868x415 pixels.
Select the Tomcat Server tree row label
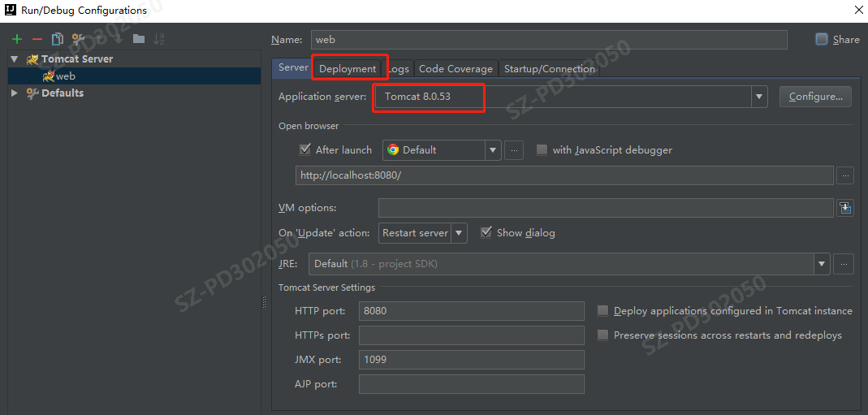(x=77, y=59)
